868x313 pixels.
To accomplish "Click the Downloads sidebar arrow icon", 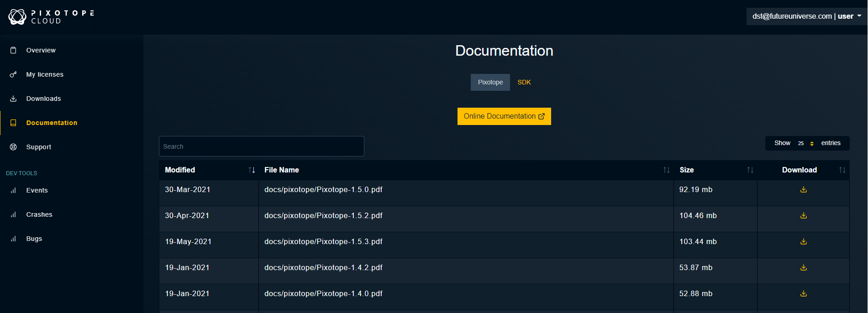I will pos(13,99).
